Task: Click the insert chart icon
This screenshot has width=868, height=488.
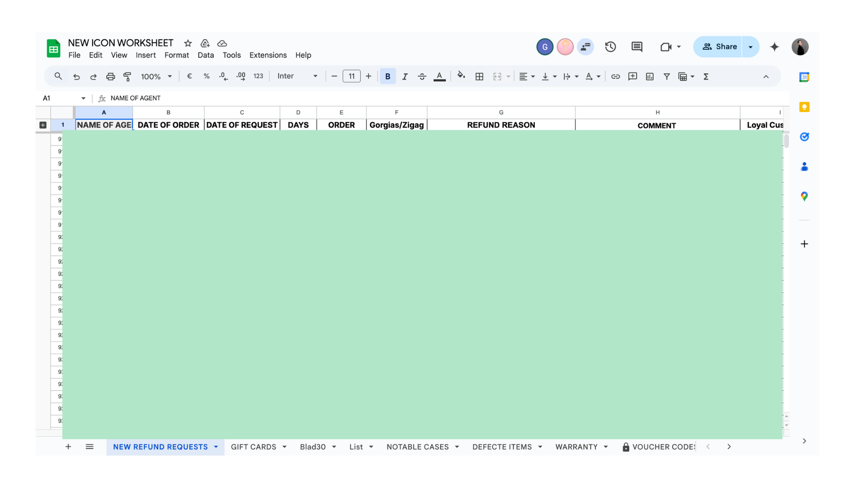Action: point(650,76)
